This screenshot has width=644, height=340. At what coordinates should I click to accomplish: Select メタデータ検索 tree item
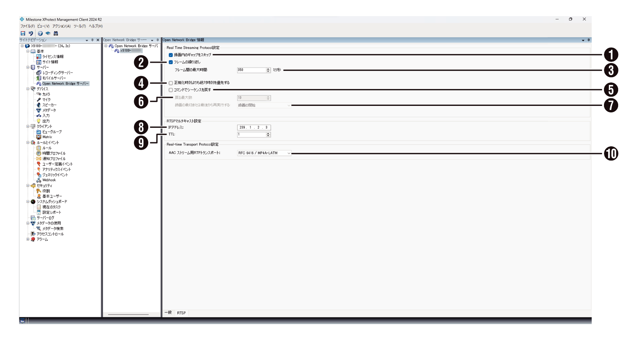click(53, 228)
